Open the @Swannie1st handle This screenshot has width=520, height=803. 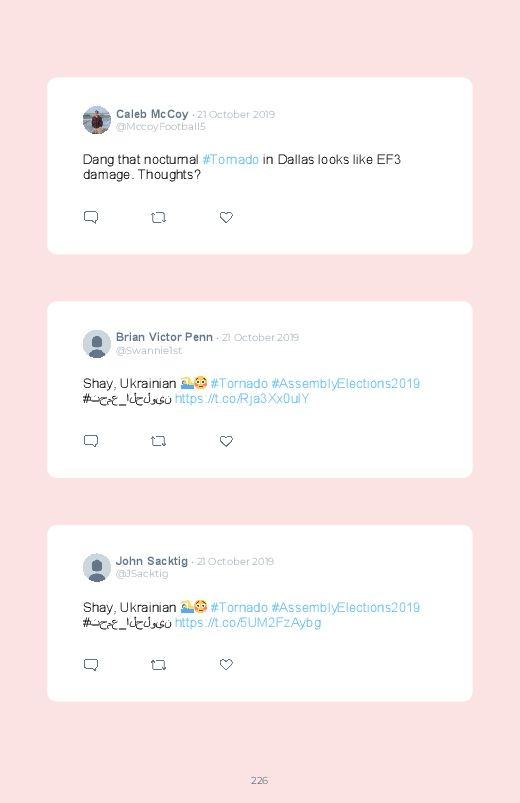tap(149, 351)
